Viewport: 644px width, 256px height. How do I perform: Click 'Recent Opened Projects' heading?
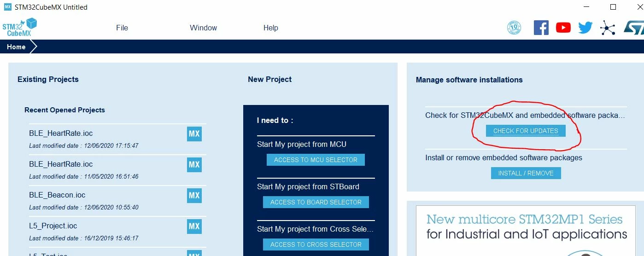pyautogui.click(x=64, y=110)
